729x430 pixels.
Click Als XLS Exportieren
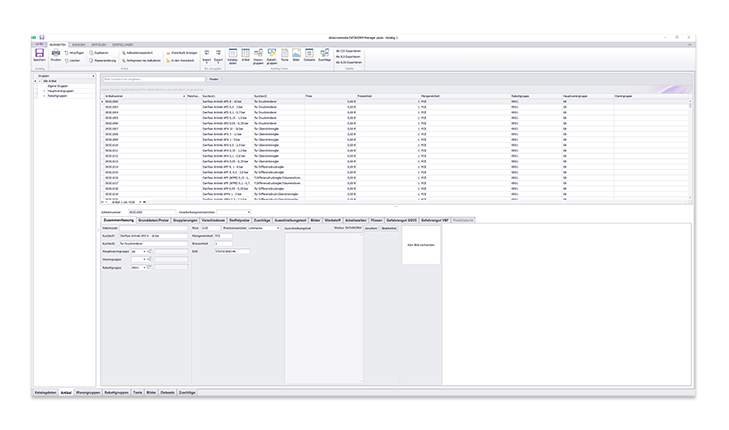click(x=348, y=57)
